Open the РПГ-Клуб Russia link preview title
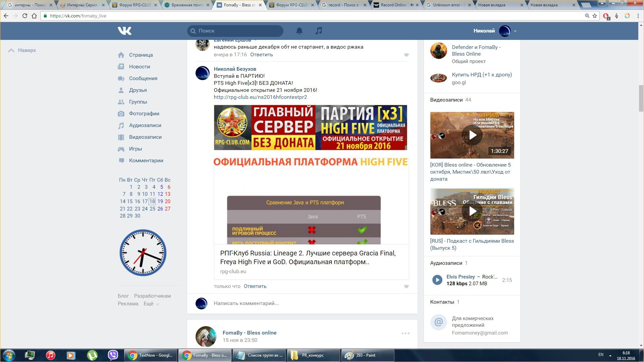The image size is (644, 362). coord(308,257)
